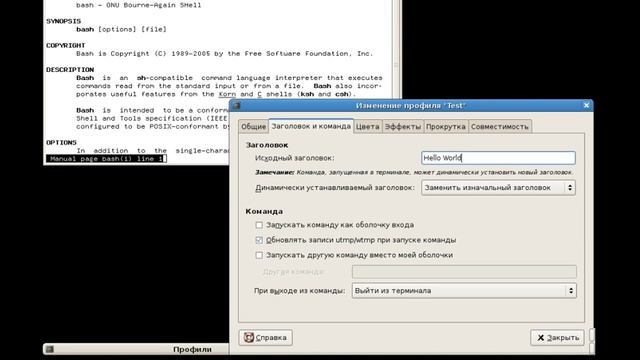Enable Запускать другую команду вместо моей оболочки
This screenshot has height=360, width=640.
coord(259,255)
